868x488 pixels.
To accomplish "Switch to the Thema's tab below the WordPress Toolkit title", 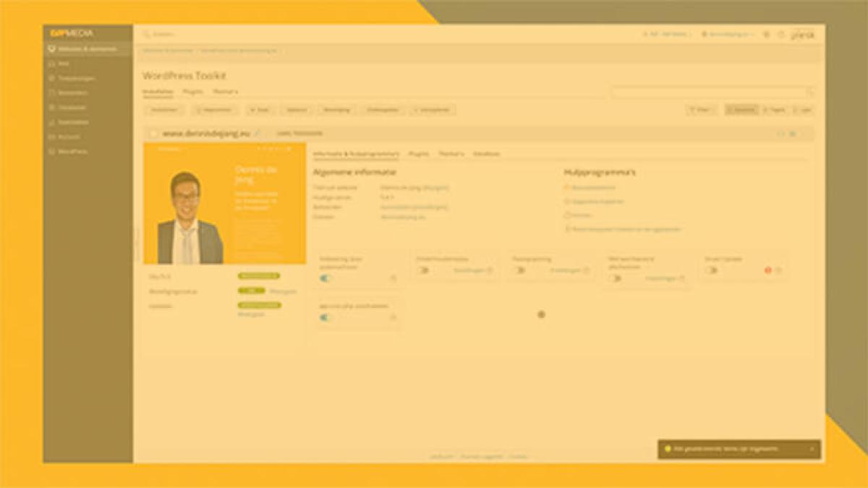I will click(x=225, y=92).
